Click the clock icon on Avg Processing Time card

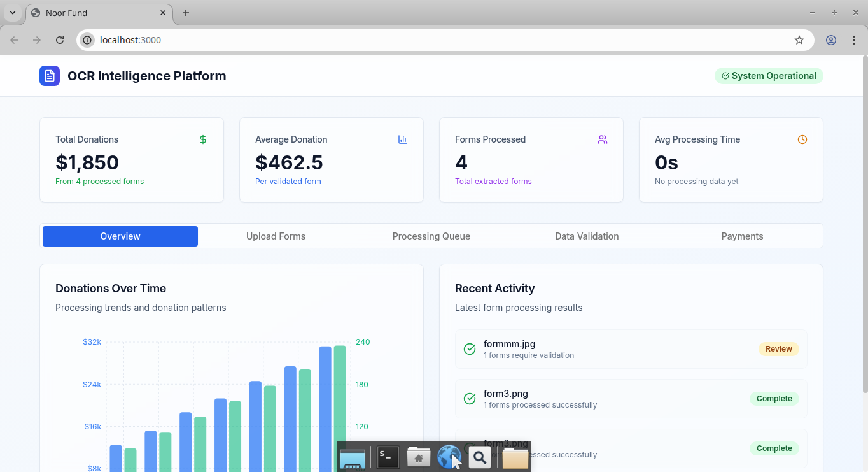coord(802,139)
